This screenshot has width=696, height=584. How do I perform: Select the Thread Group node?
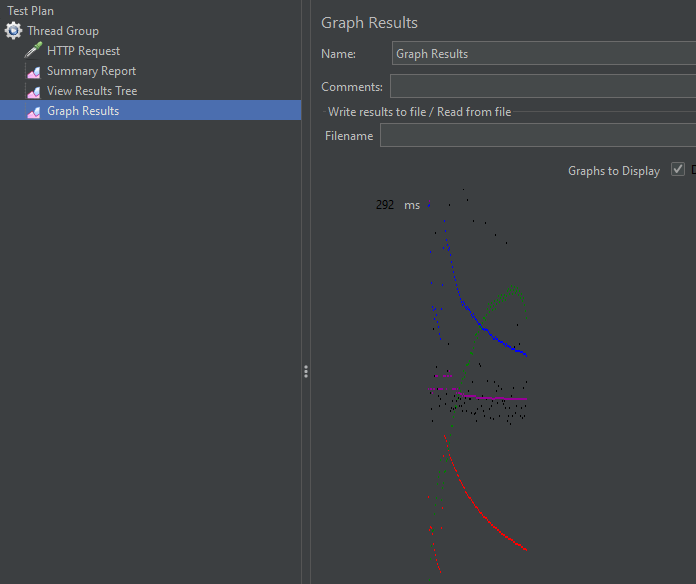coord(63,31)
